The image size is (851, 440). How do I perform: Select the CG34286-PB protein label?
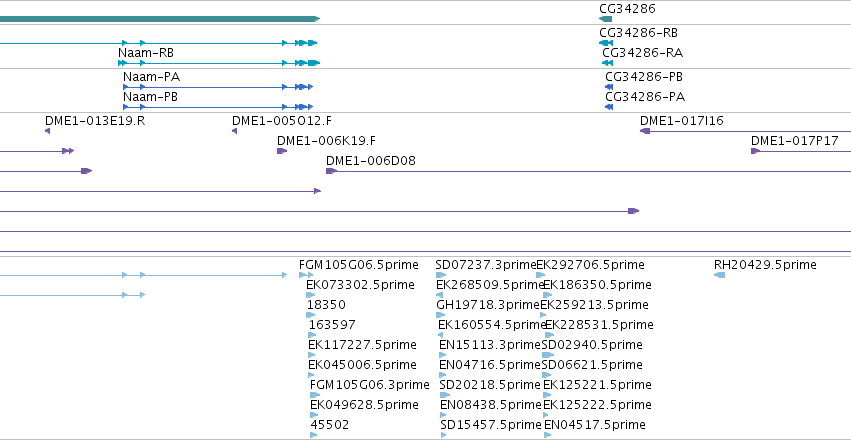(645, 76)
